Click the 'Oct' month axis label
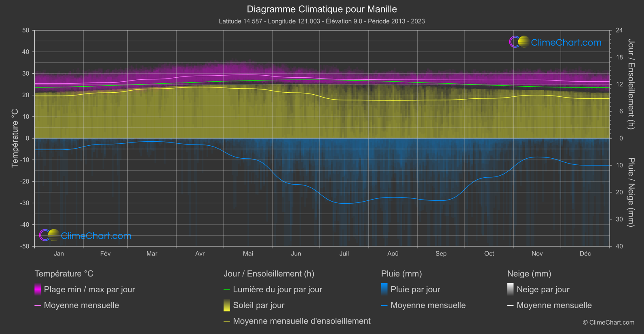 (489, 253)
